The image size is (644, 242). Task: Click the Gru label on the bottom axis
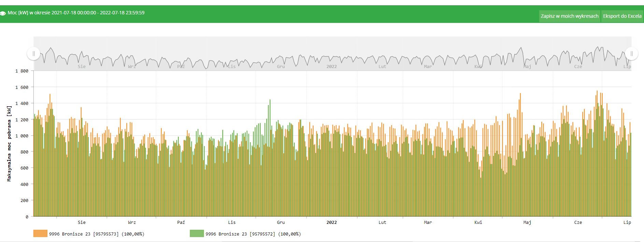point(281,223)
